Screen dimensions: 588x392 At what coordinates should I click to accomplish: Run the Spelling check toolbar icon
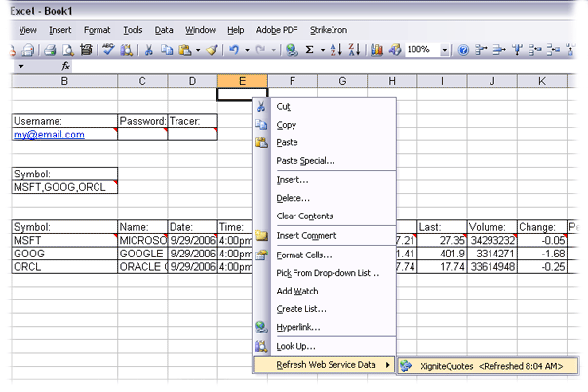point(108,50)
